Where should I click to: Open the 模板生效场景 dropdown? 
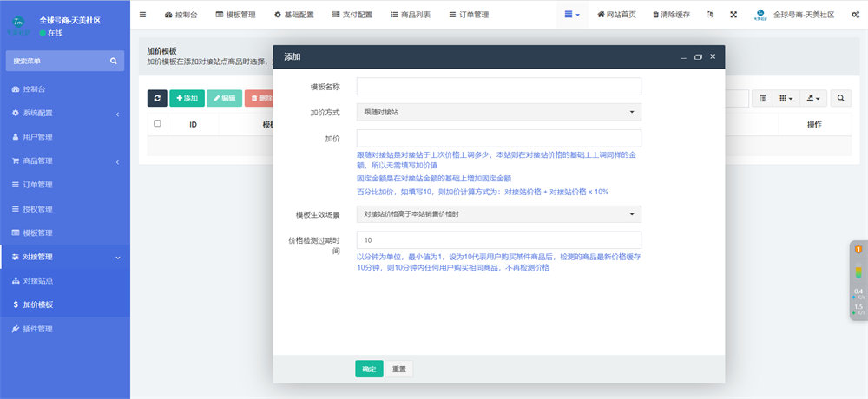498,214
